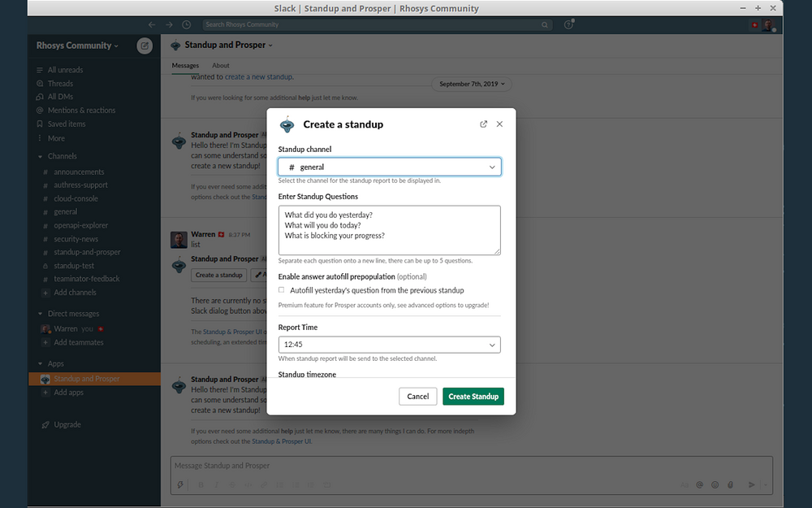Click Warren's avatar in the message
Viewport: 812px width, 508px height.
[179, 240]
